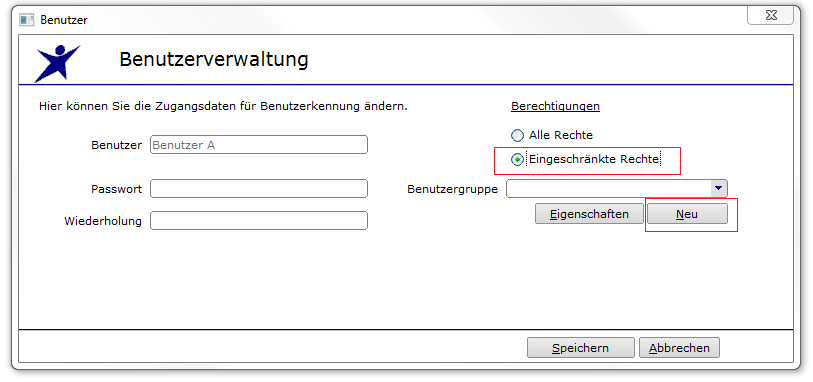Viewport: 813px width, 382px height.
Task: Click the Zugangsdaten instruction sentence
Action: [223, 107]
